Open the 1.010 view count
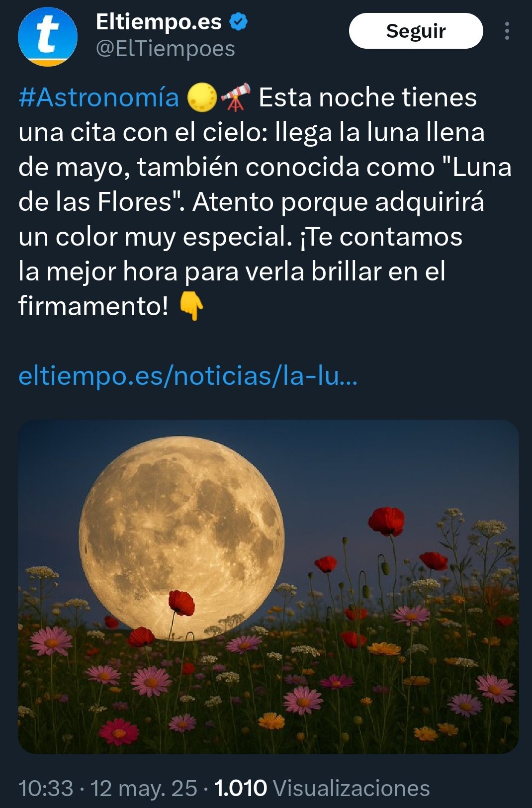Screen dimensions: 532x808 tap(241, 788)
